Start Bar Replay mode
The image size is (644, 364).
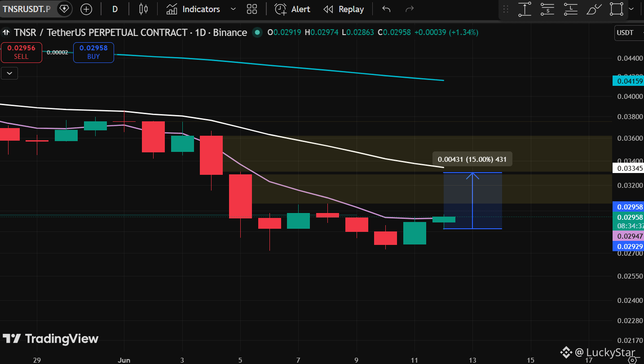(x=344, y=9)
